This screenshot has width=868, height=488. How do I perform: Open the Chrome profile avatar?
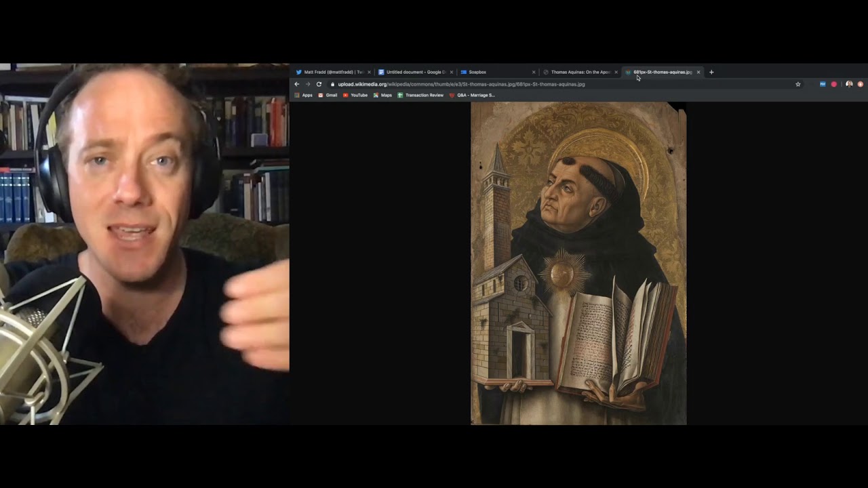coord(849,84)
